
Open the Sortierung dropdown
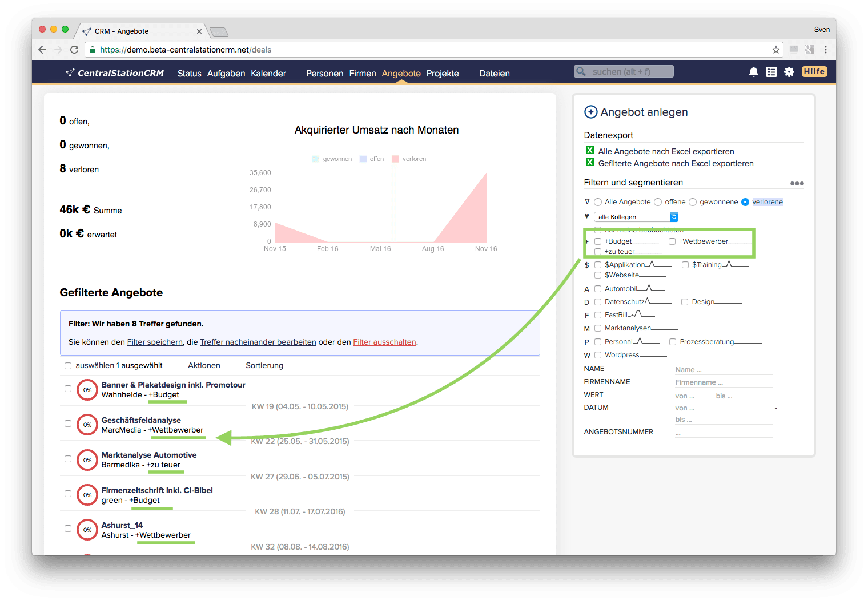(264, 366)
